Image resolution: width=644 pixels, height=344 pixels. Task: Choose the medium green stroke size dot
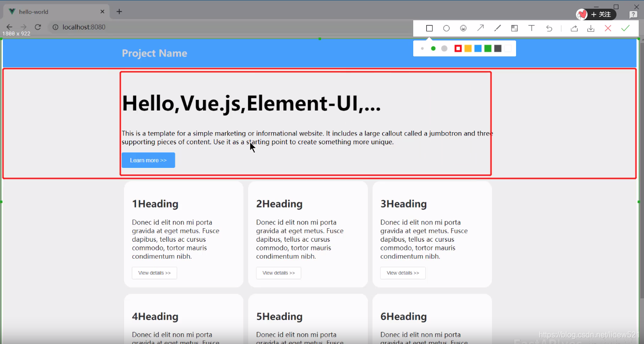pos(433,49)
